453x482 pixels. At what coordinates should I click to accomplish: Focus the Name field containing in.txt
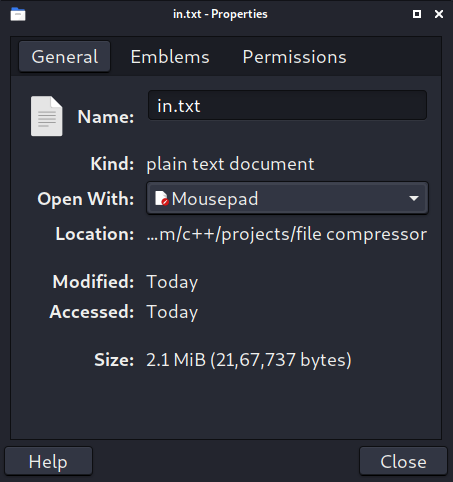point(287,105)
